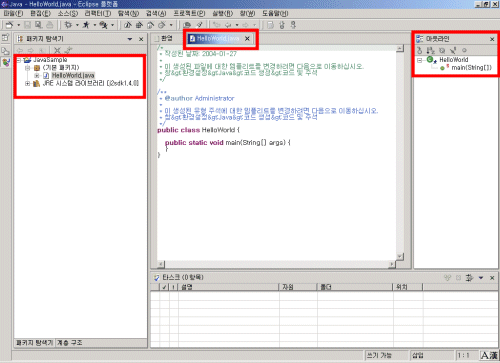
Task: Click the Run running-man toolbar icon
Action: [x=86, y=25]
